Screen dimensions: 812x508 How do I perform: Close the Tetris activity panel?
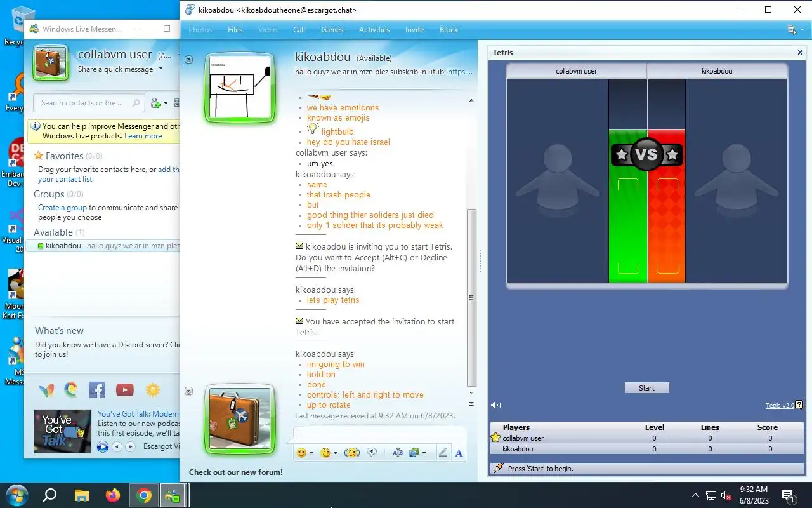click(800, 53)
